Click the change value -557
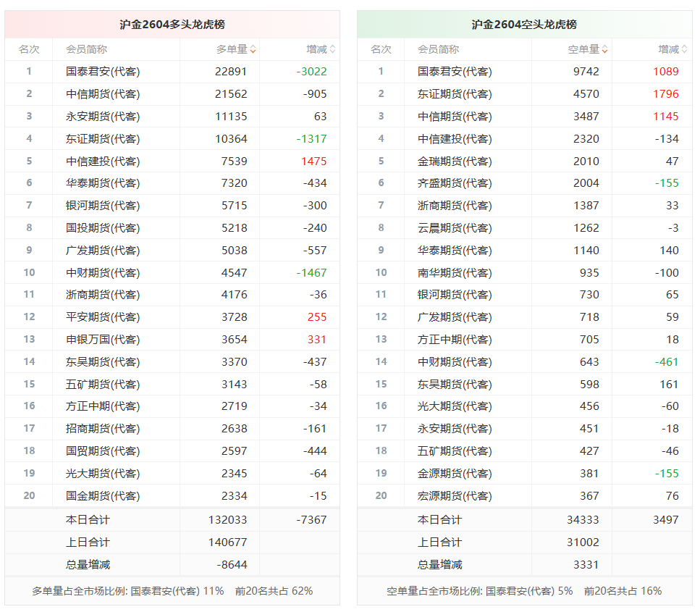The image size is (700, 612). pyautogui.click(x=315, y=250)
